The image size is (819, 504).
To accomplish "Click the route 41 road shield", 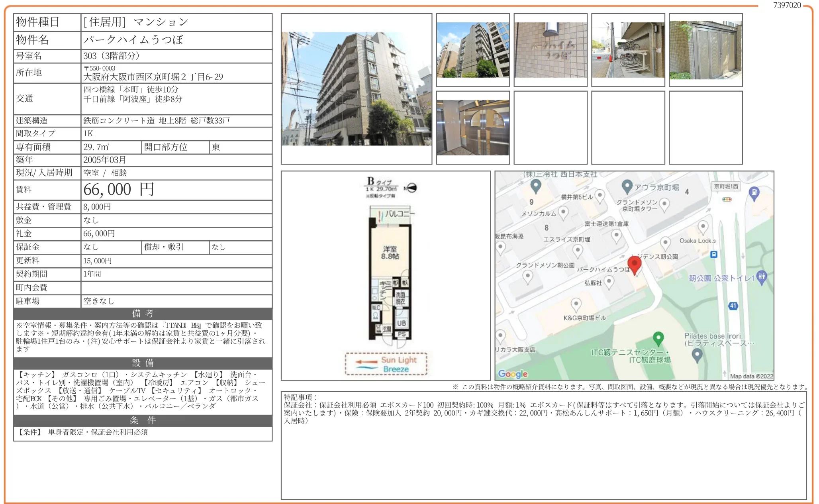I will (733, 306).
